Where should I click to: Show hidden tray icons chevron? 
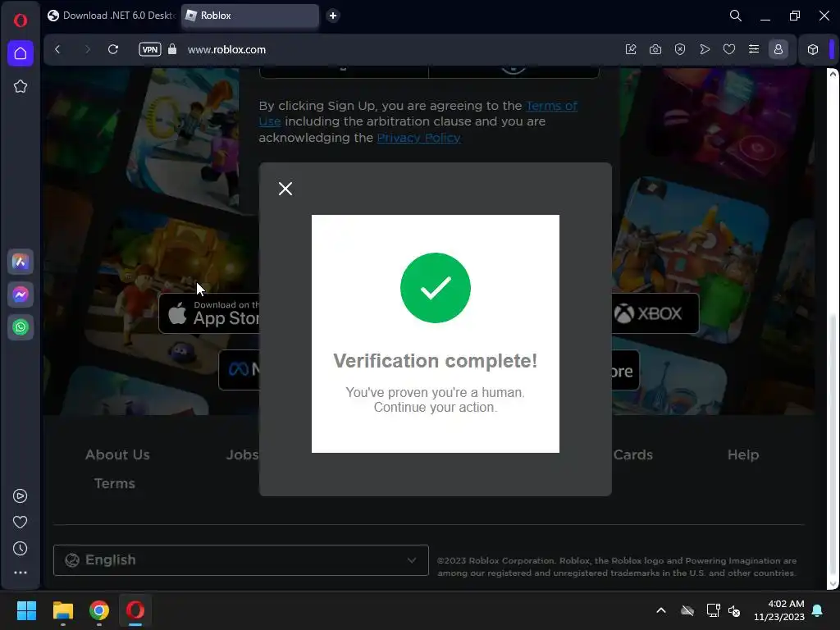pos(661,610)
